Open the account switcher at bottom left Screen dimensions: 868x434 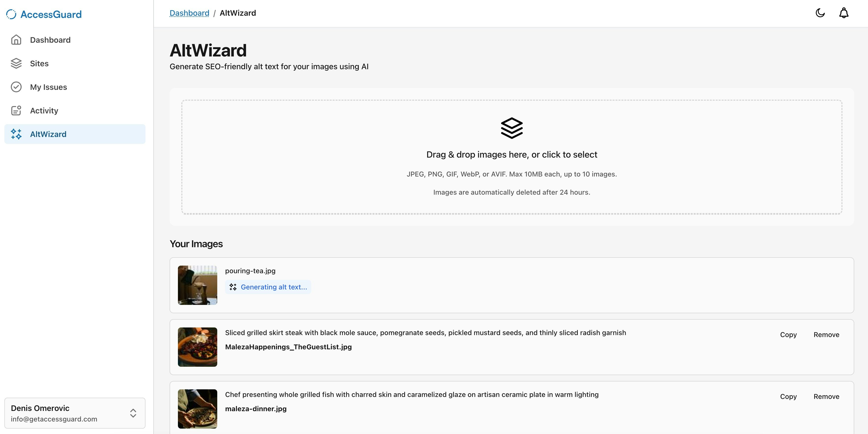pos(75,413)
